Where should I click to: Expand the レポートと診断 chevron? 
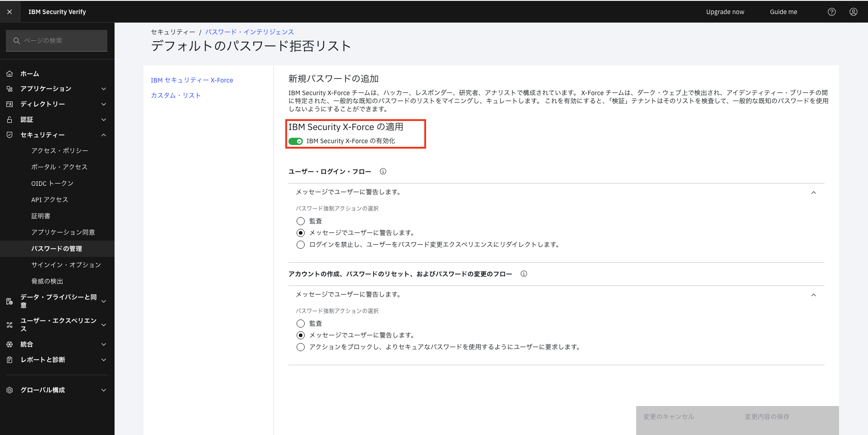[x=104, y=360]
